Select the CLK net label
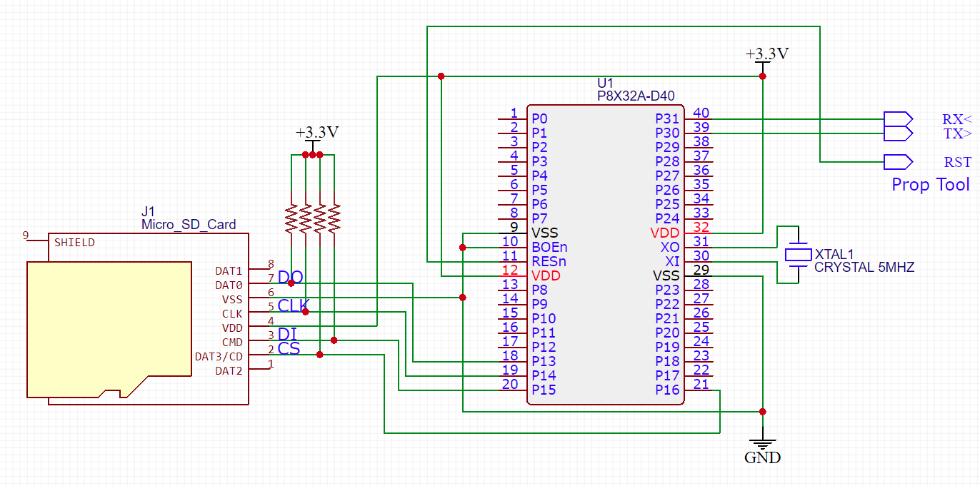This screenshot has width=980, height=486. click(x=293, y=305)
